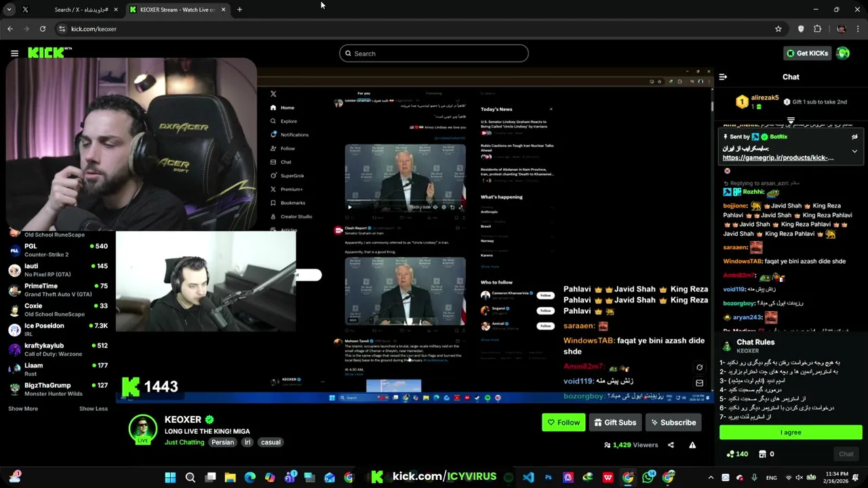Open PrimeTime channel in sidebar
The width and height of the screenshot is (868, 488).
58,289
